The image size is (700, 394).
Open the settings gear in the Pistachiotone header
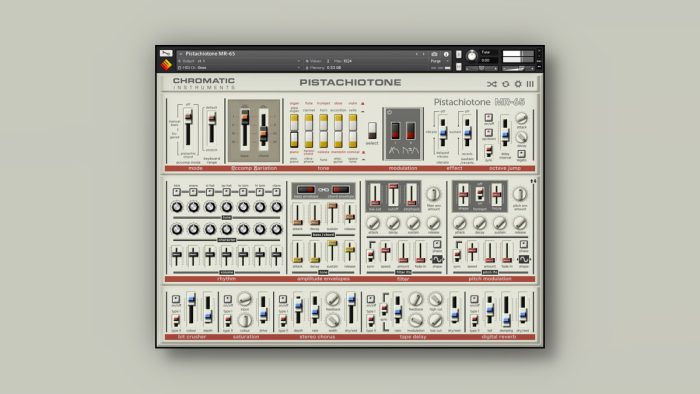pos(518,84)
